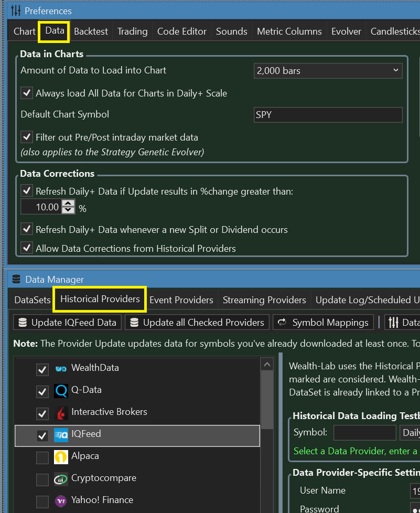Open Amount of Data to Load dropdown

tap(328, 70)
